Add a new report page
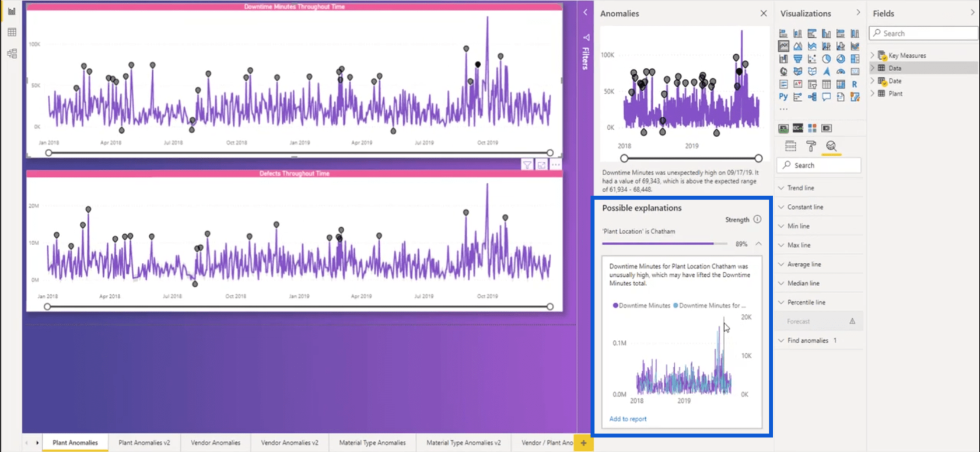Image resolution: width=980 pixels, height=452 pixels. (x=583, y=443)
